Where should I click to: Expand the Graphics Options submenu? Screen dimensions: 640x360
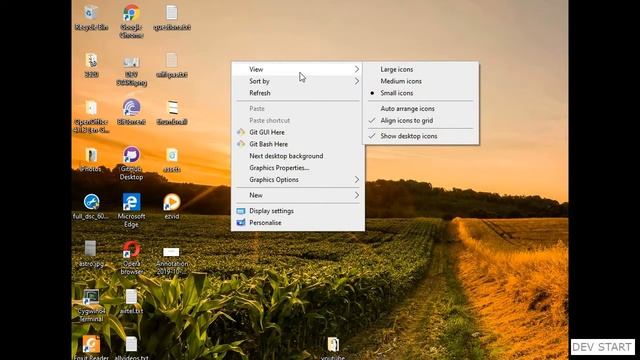298,180
